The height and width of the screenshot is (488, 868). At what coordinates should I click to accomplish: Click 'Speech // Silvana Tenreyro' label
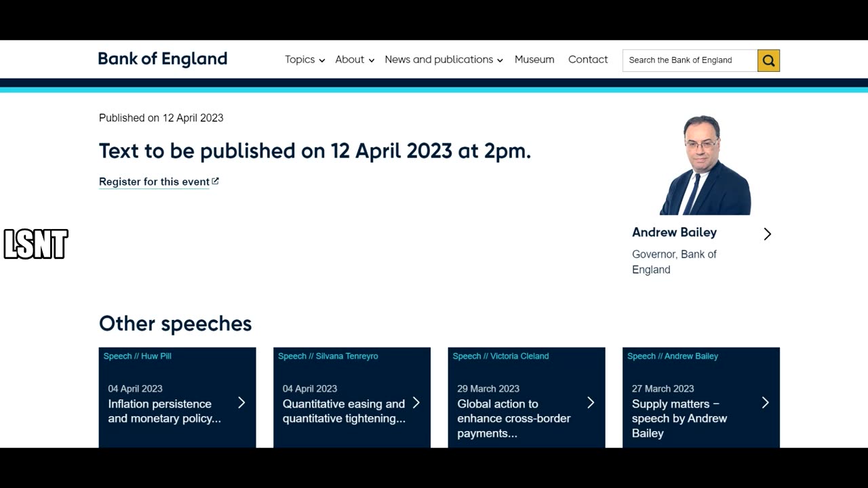click(x=328, y=356)
